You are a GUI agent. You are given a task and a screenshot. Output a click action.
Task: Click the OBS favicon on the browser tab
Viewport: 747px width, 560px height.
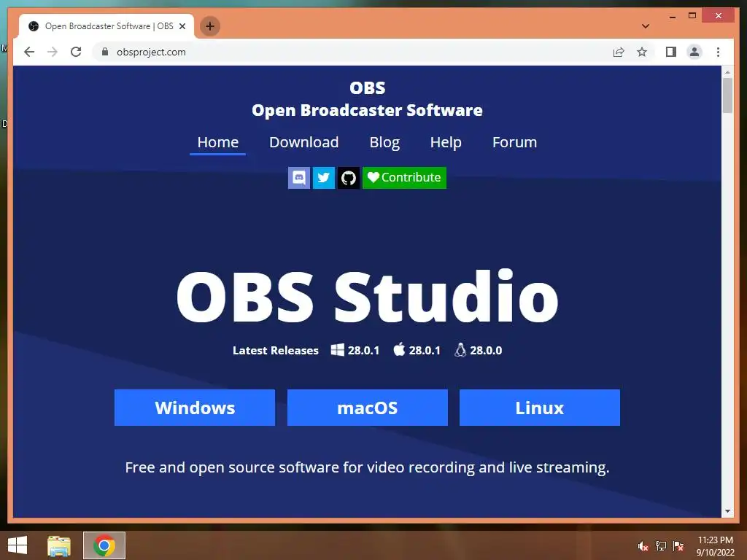click(34, 26)
